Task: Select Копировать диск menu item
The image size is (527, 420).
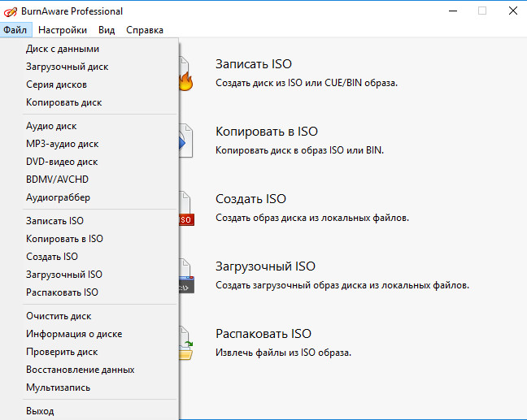Action: click(89, 102)
